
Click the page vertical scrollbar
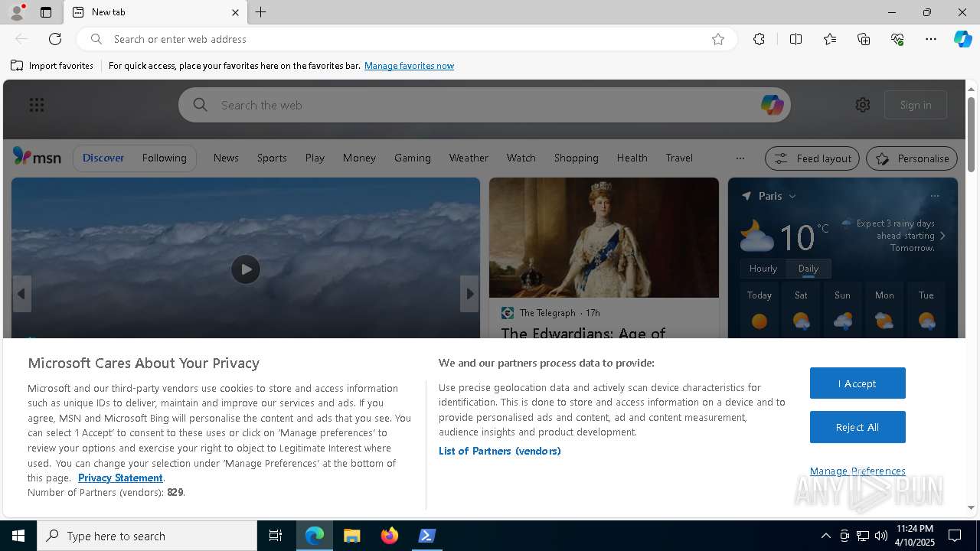click(971, 135)
